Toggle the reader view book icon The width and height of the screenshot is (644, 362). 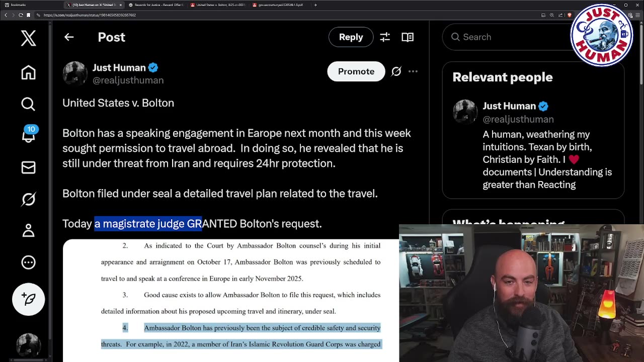pos(408,37)
